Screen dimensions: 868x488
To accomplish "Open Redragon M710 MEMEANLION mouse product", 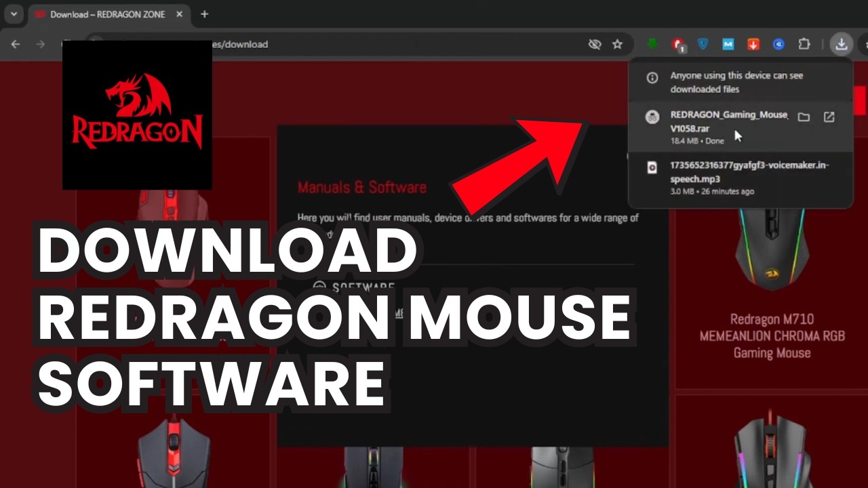I will [x=772, y=335].
